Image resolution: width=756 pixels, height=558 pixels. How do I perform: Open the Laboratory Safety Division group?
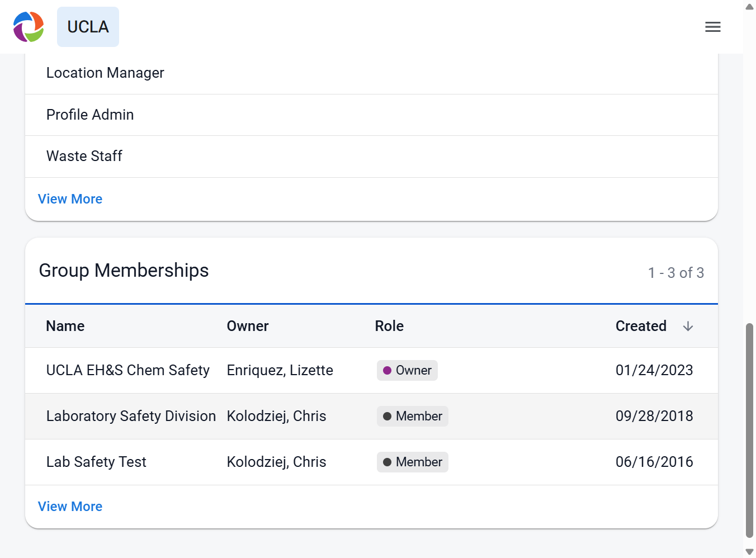pos(131,416)
